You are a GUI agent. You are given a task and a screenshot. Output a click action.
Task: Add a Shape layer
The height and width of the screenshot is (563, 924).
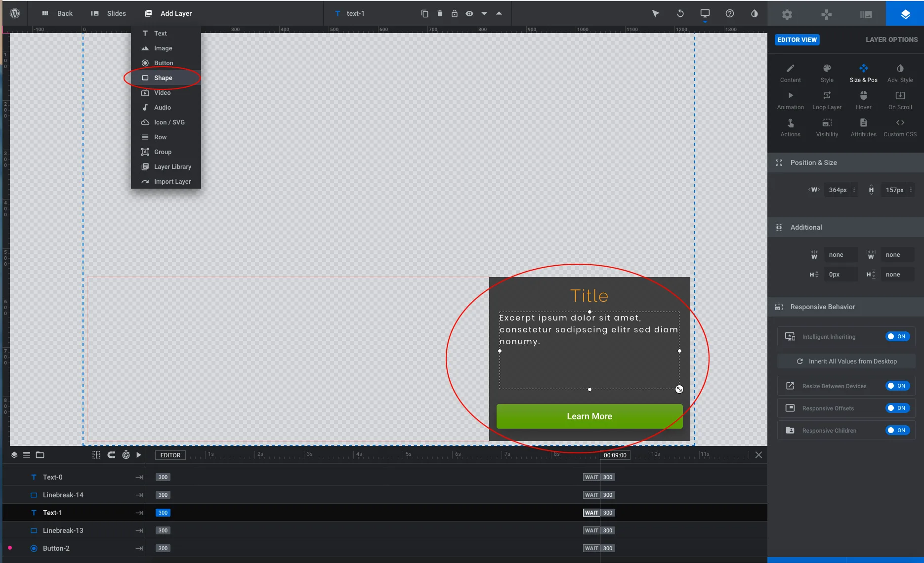click(166, 78)
